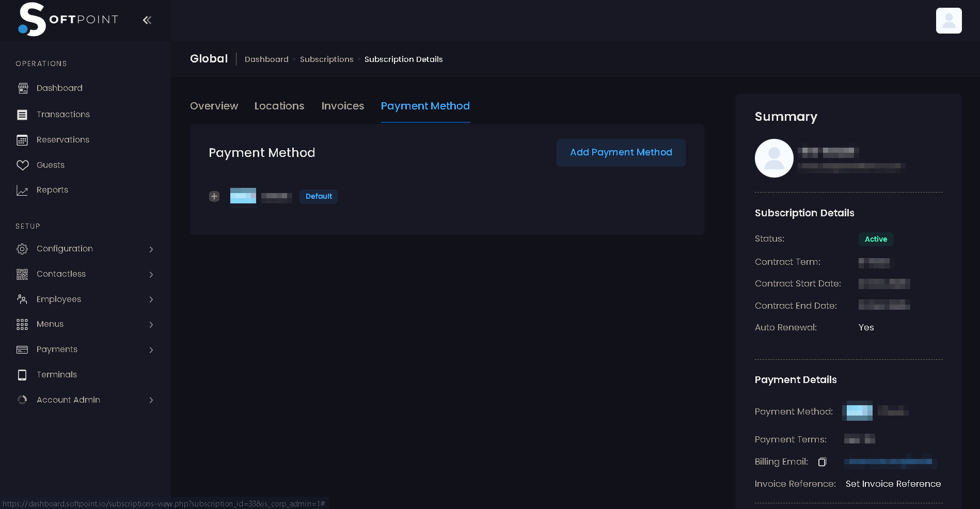The image size is (980, 509).
Task: Expand the saved payment method row
Action: [x=214, y=197]
